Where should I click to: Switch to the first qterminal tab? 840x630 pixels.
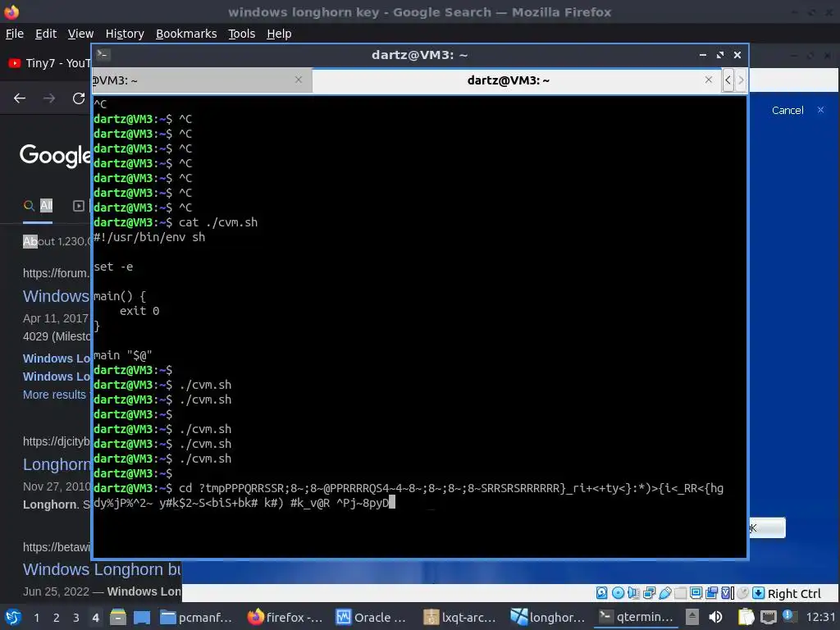coord(202,80)
